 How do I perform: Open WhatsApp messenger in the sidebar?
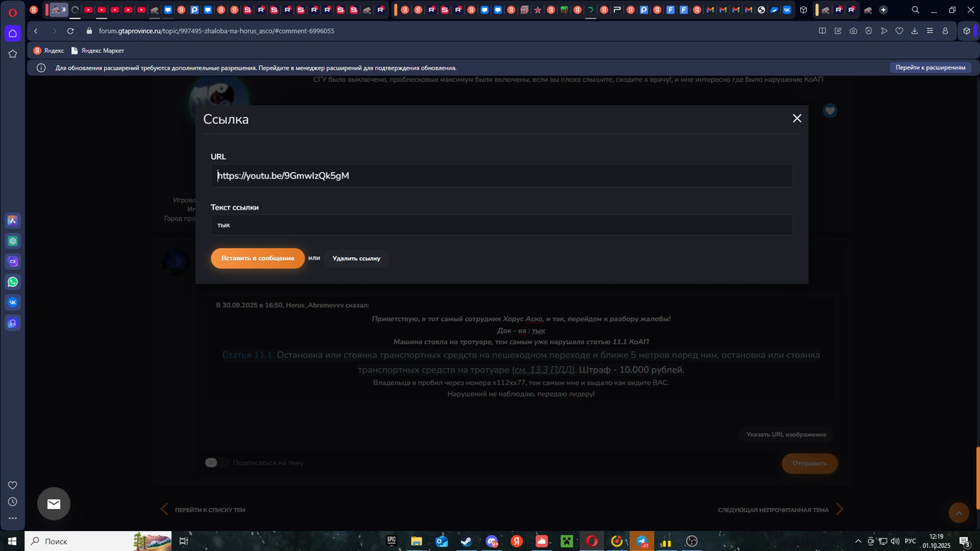(x=12, y=282)
